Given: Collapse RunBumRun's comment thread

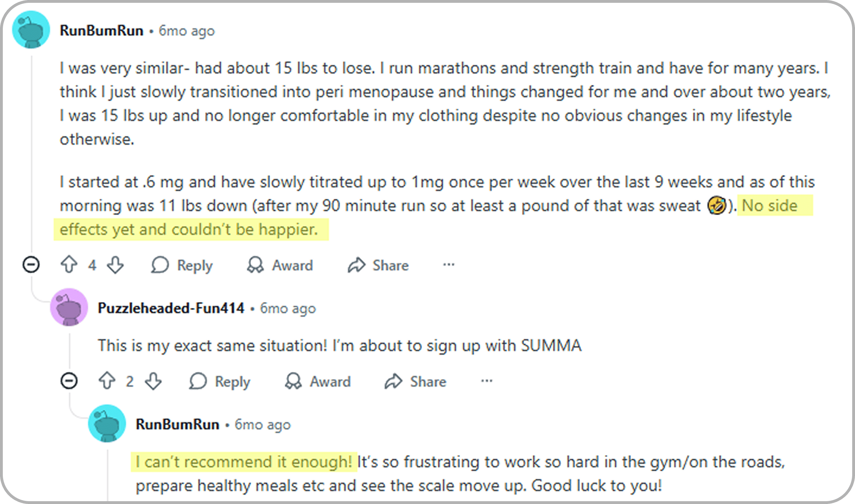Looking at the screenshot, I should 31,265.
